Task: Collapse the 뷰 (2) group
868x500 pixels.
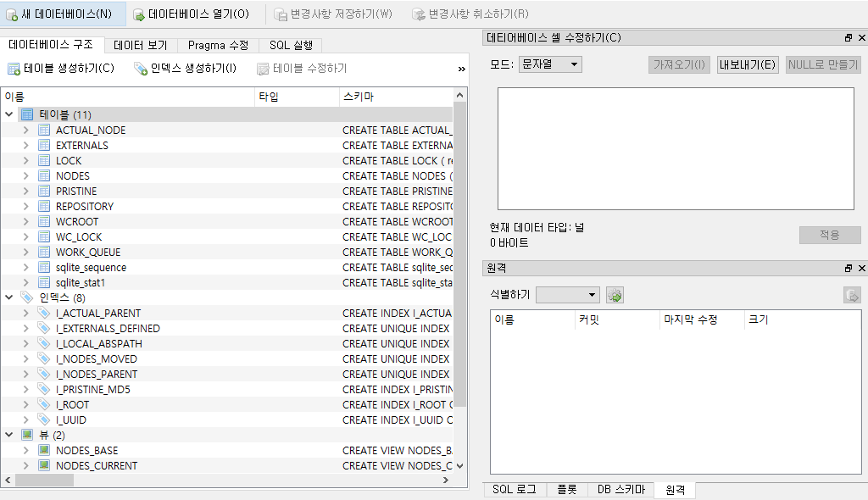Action: point(8,435)
